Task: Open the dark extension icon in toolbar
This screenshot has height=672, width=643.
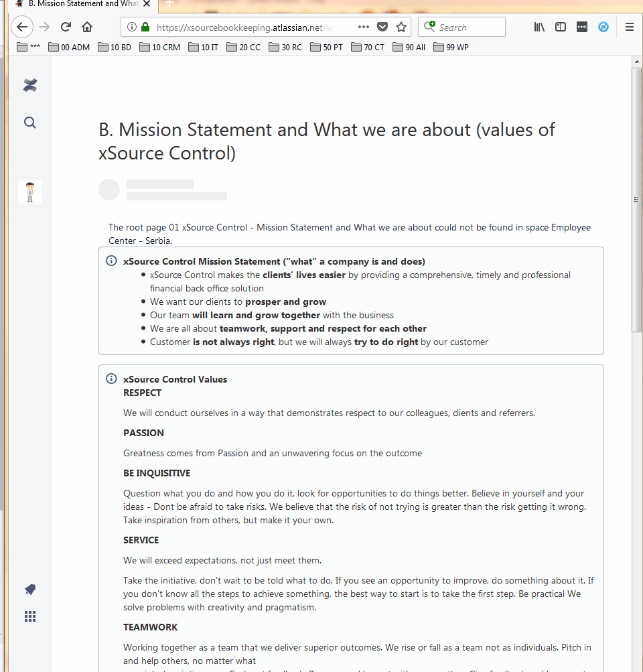Action: click(x=582, y=27)
